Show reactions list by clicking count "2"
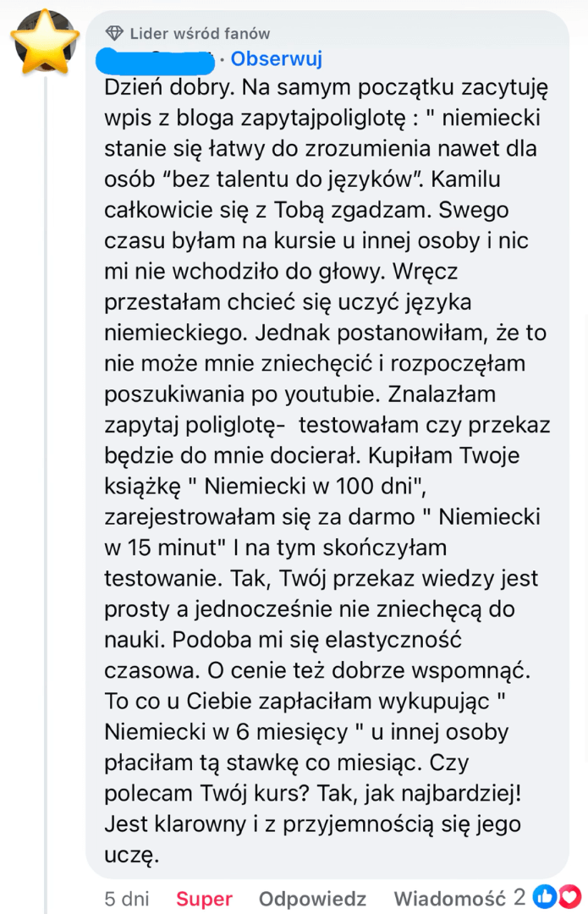The height and width of the screenshot is (914, 588). tap(519, 897)
